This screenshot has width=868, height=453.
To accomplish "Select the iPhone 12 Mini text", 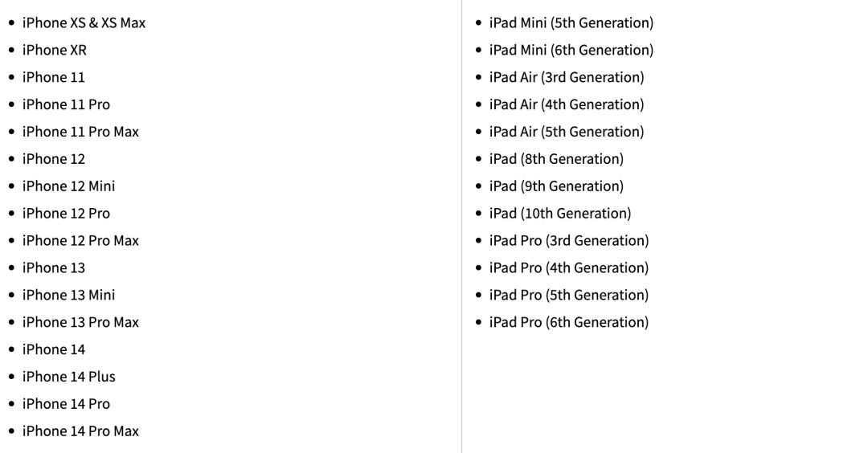I will pos(68,186).
